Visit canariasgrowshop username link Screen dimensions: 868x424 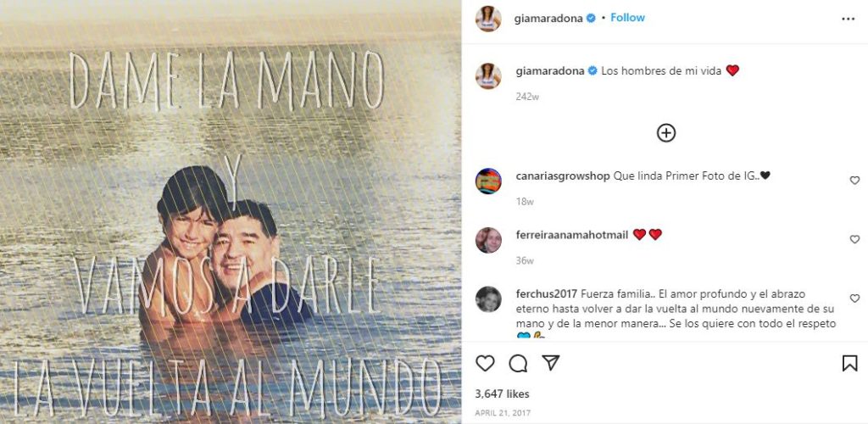coord(563,176)
